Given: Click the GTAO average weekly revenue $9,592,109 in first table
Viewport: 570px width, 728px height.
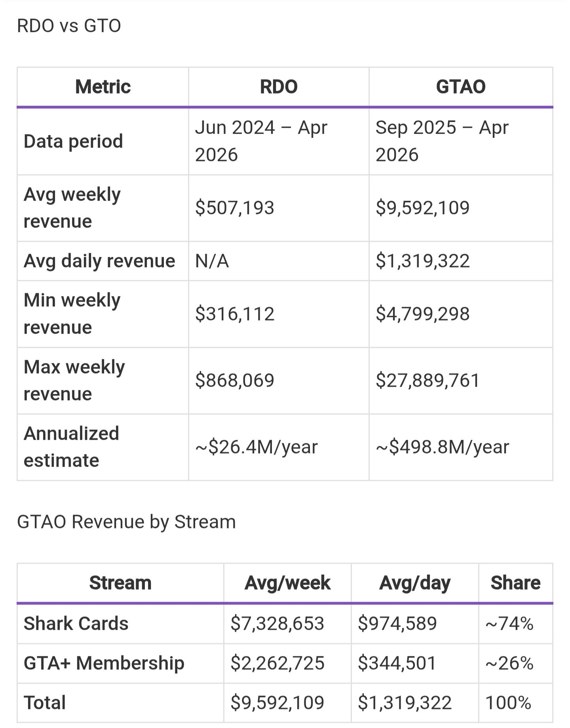Looking at the screenshot, I should coord(422,207).
